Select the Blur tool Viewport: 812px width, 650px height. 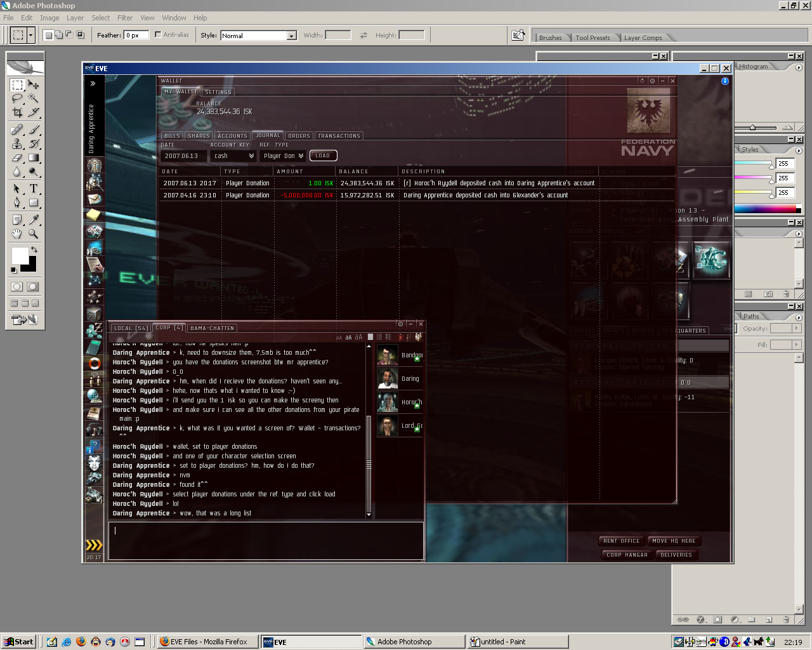pyautogui.click(x=17, y=172)
